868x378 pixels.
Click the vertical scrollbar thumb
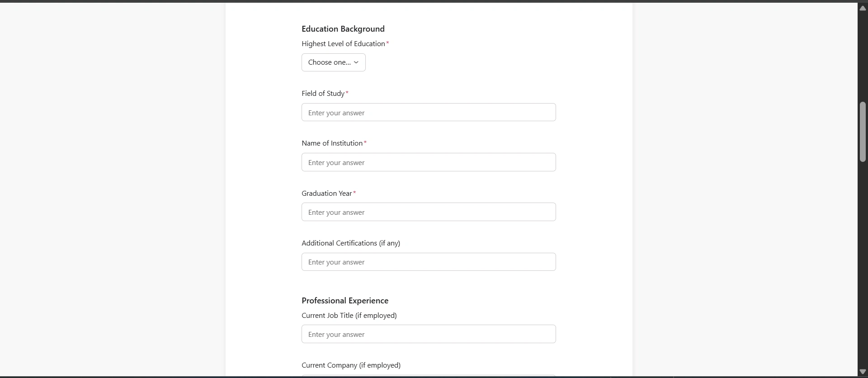point(863,132)
